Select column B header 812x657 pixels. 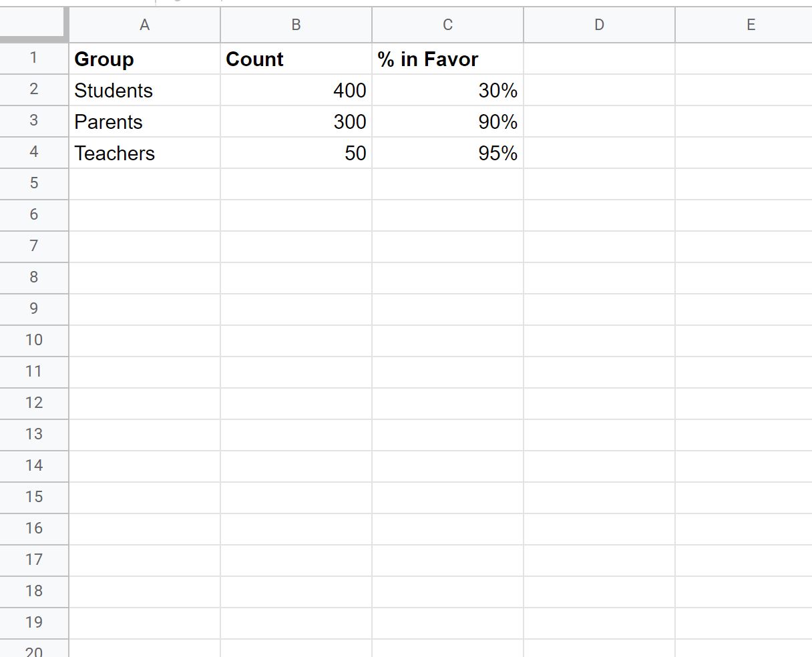296,25
